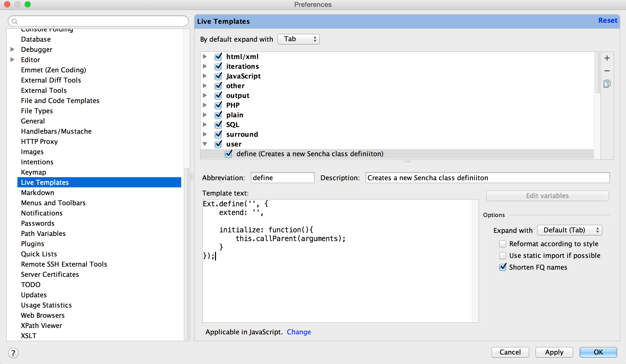Image resolution: width=626 pixels, height=364 pixels.
Task: Click the search field icon
Action: [14, 21]
